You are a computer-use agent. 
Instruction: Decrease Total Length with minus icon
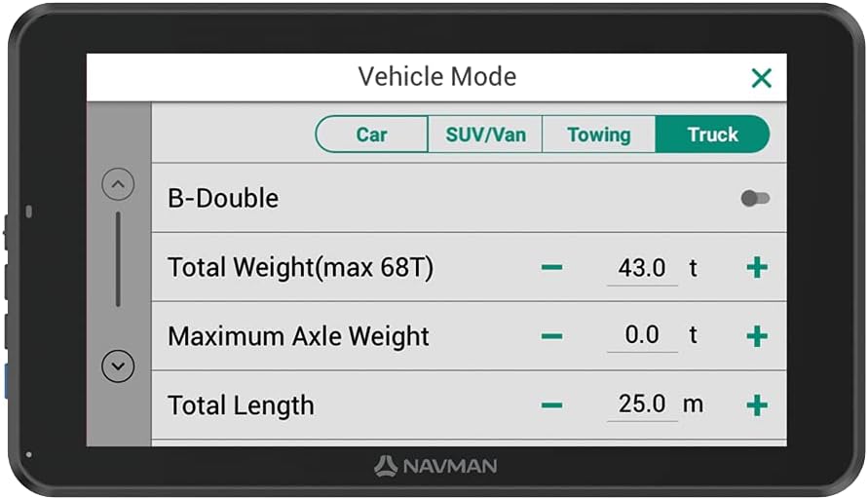click(552, 405)
